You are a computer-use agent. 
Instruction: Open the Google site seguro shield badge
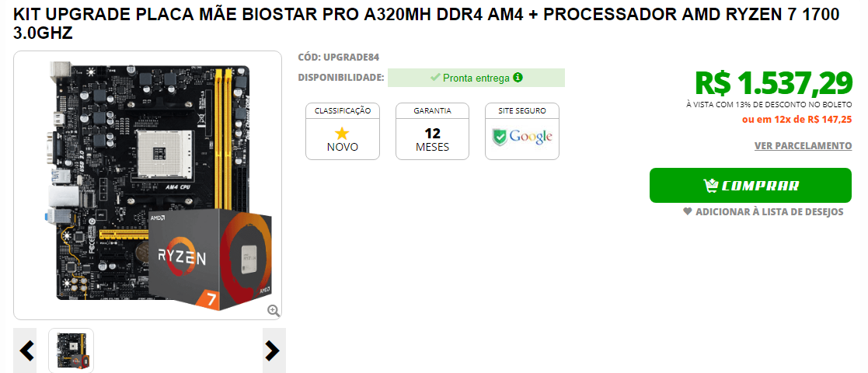coord(522,137)
